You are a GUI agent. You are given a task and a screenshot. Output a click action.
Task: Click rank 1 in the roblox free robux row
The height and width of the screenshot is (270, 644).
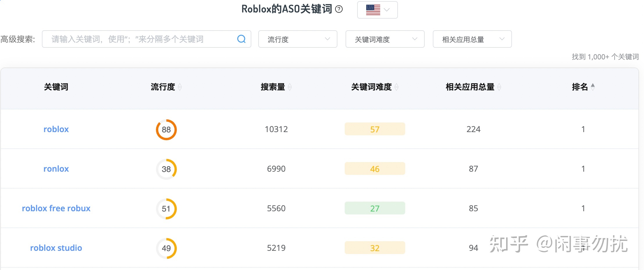583,208
